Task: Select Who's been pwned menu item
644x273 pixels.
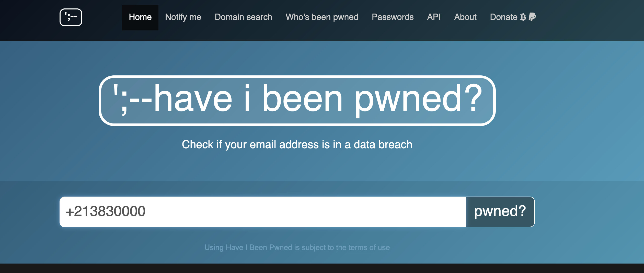Action: (322, 17)
